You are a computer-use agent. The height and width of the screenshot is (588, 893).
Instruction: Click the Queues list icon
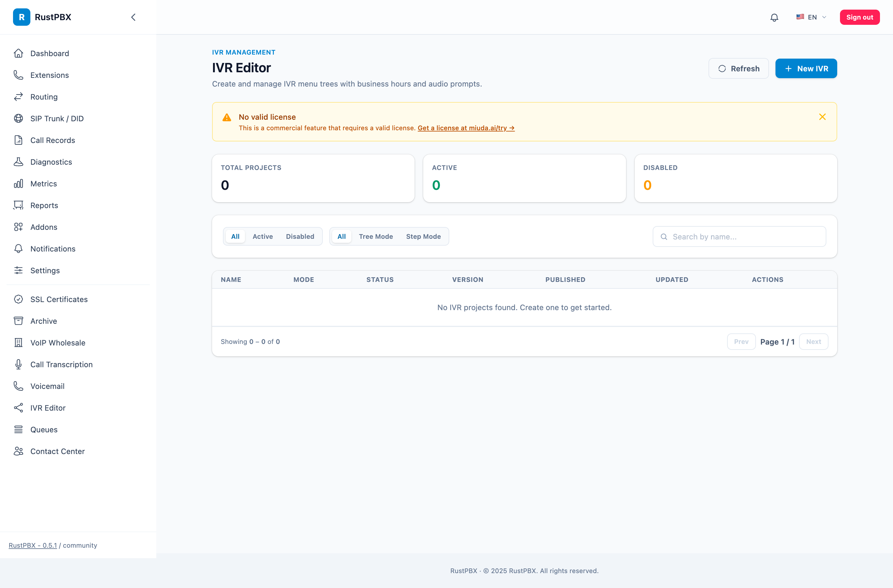(18, 430)
